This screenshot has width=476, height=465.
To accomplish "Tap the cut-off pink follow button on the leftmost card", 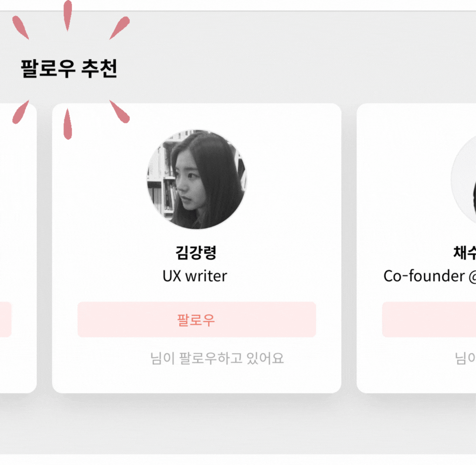I will tap(6, 319).
